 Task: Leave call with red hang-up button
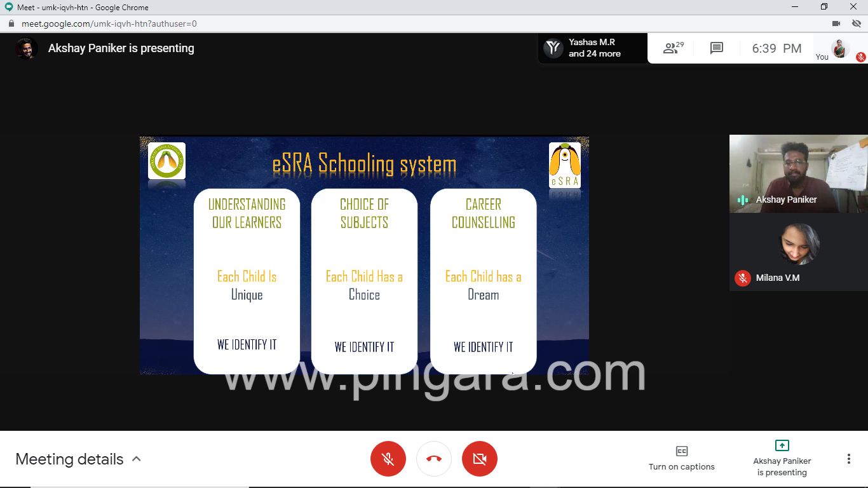click(434, 459)
